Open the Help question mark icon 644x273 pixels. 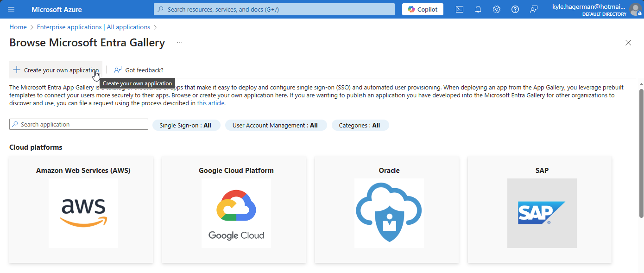(x=515, y=9)
